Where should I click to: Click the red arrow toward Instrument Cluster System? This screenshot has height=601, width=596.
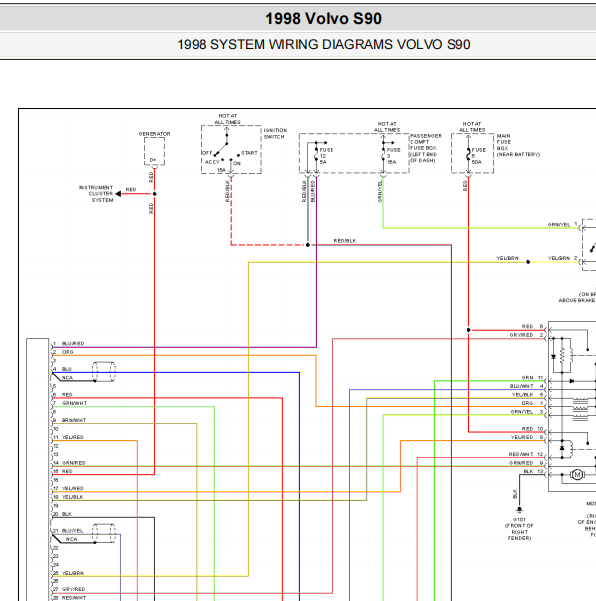[x=118, y=194]
